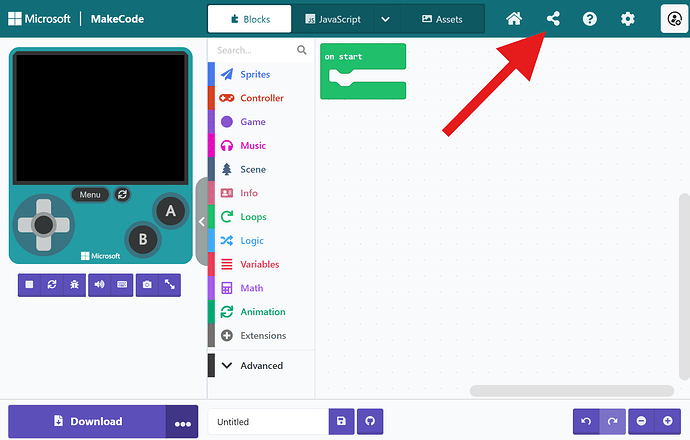Viewport: 690px width, 440px height.
Task: Expand the Advanced toolbox categories
Action: click(261, 366)
